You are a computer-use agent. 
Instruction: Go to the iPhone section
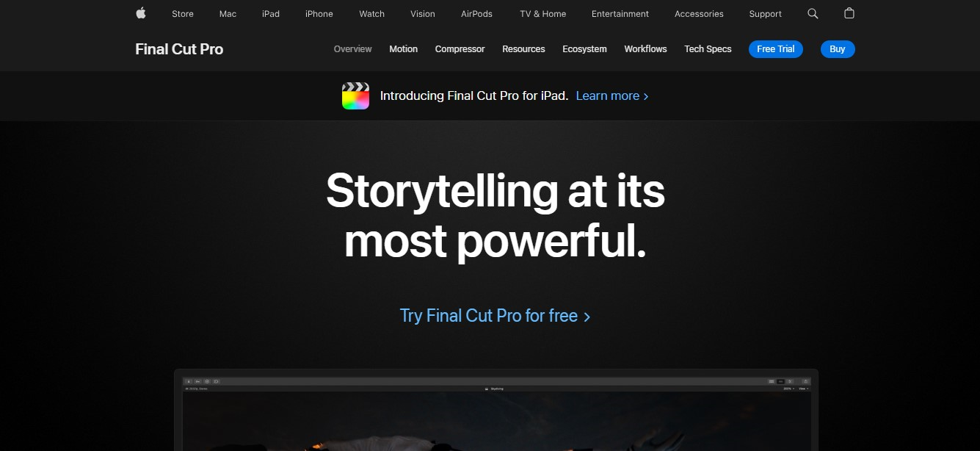point(319,14)
